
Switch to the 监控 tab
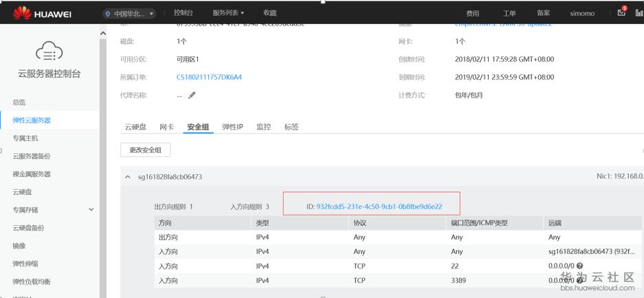[264, 127]
